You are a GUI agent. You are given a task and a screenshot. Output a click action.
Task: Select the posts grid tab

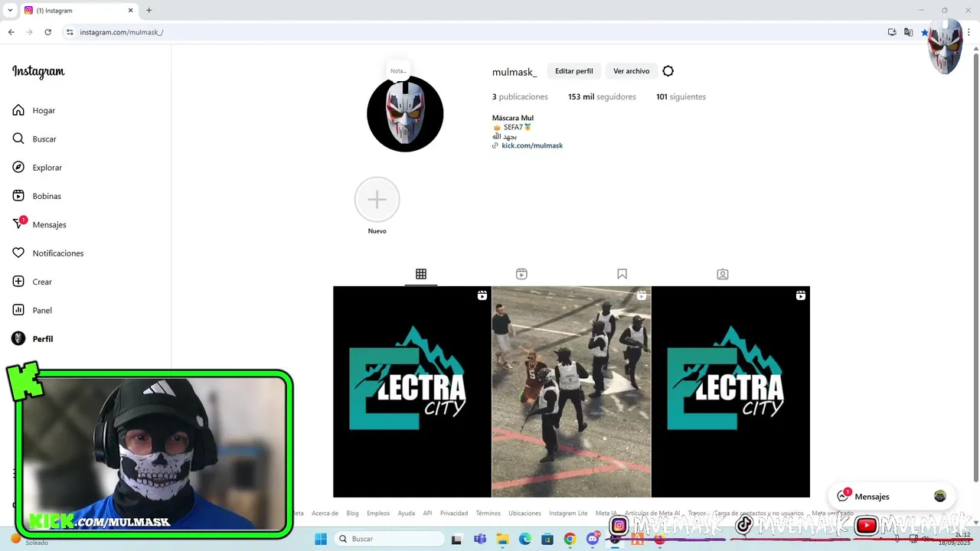(421, 274)
